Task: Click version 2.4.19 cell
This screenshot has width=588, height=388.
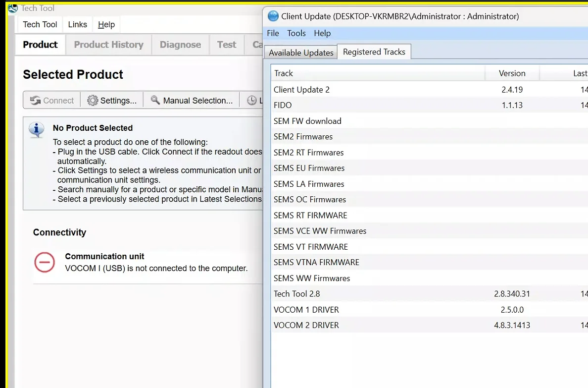Action: coord(512,90)
